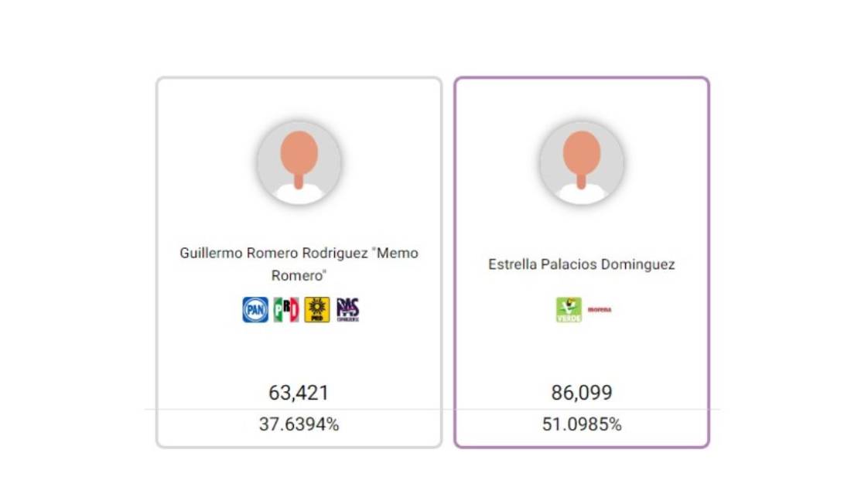Click the 86,099 vote count

[581, 393]
